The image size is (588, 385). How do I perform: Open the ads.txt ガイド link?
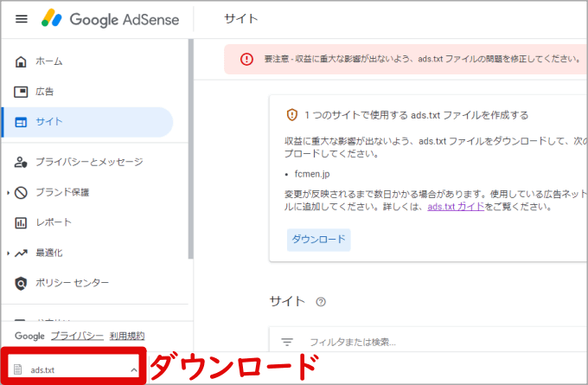[456, 207]
